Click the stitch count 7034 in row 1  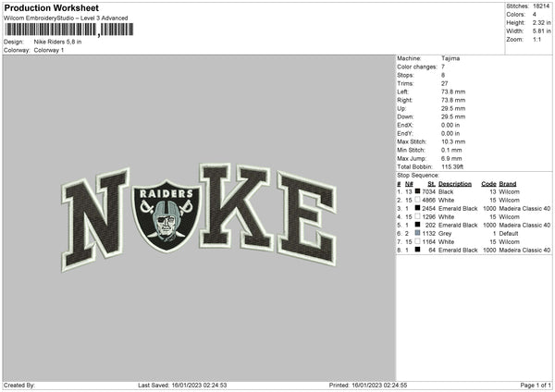[428, 191]
